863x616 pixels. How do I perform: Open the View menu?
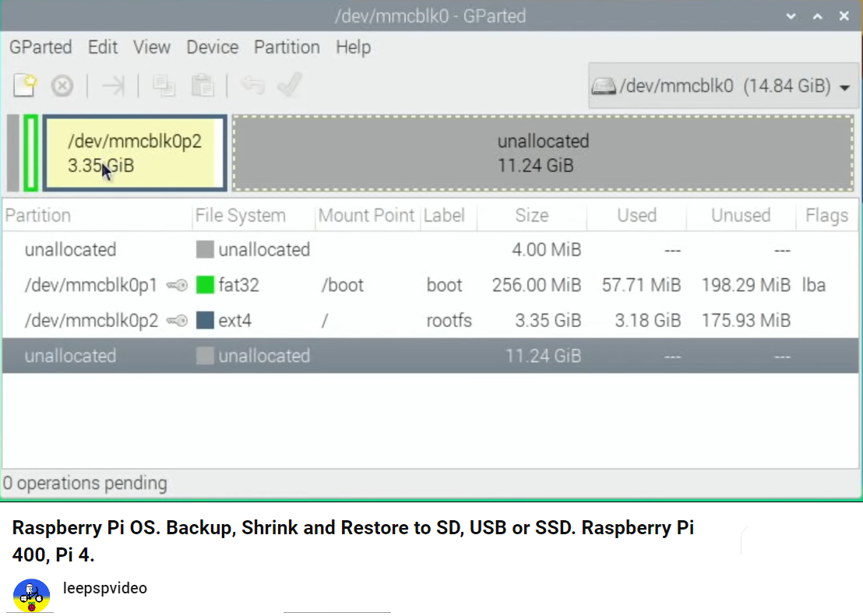(152, 48)
